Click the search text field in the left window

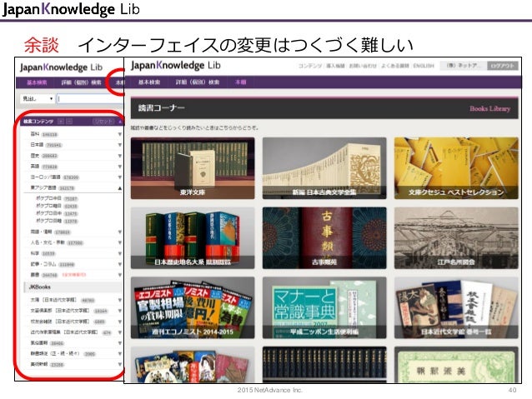91,98
